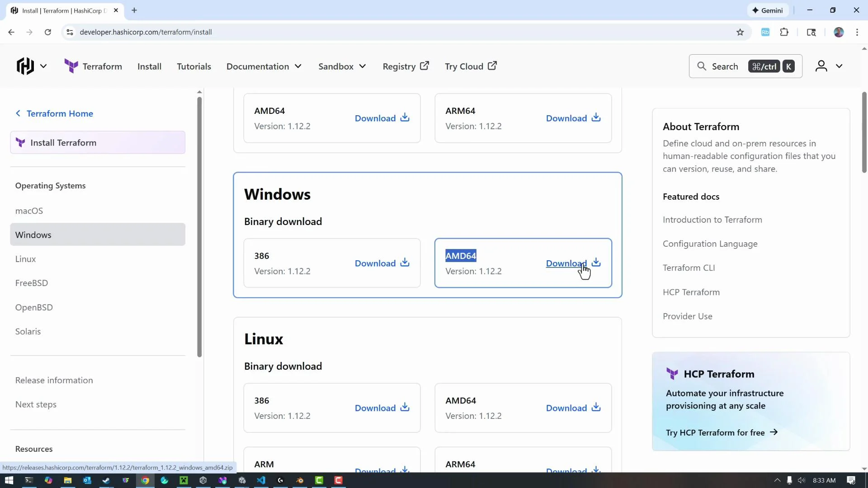Open Terraform CLI featured doc
Screen dimensions: 868x488
pos(689,268)
